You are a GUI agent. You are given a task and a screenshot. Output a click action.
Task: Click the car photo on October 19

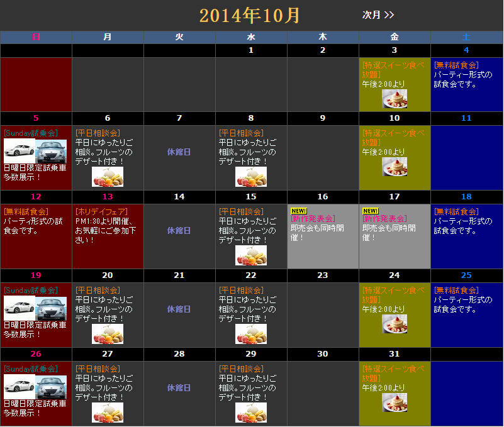(35, 309)
